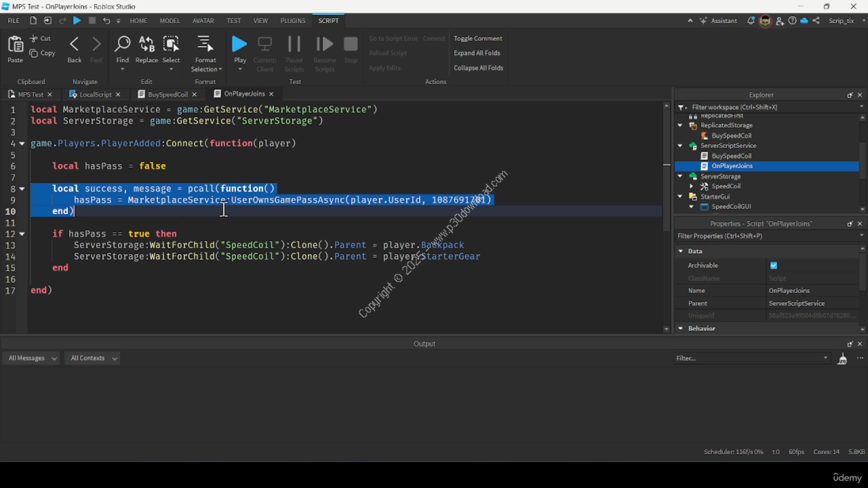Collapse the ServerStorage tree node

[681, 176]
